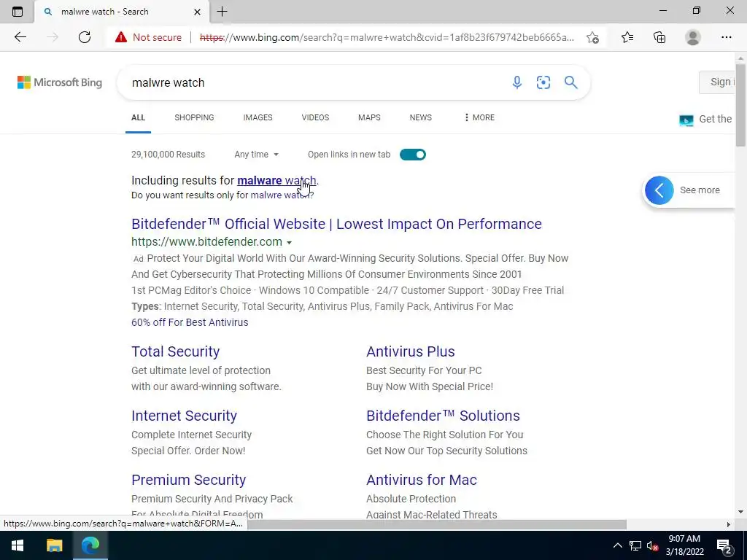Open Edge Settings and more menu

click(x=726, y=37)
